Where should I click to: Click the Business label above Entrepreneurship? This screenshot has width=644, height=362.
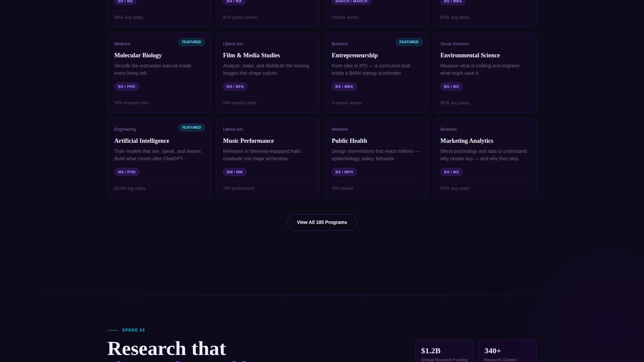coord(340,44)
